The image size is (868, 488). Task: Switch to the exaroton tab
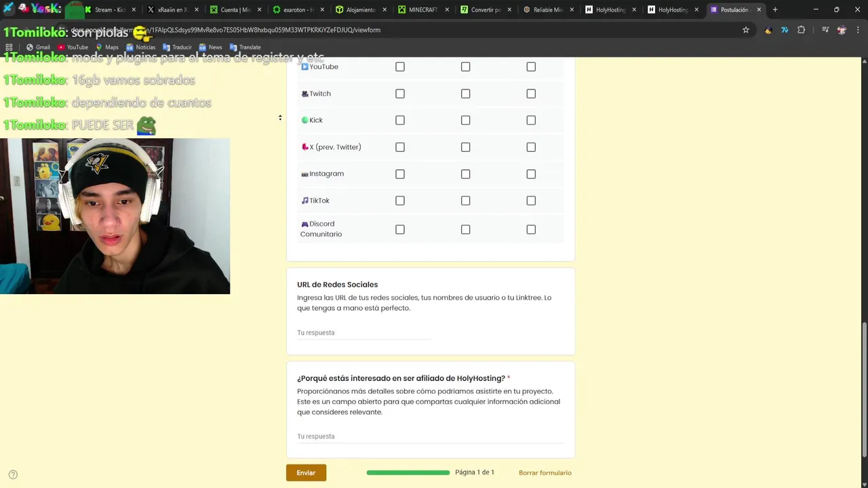[x=296, y=9]
